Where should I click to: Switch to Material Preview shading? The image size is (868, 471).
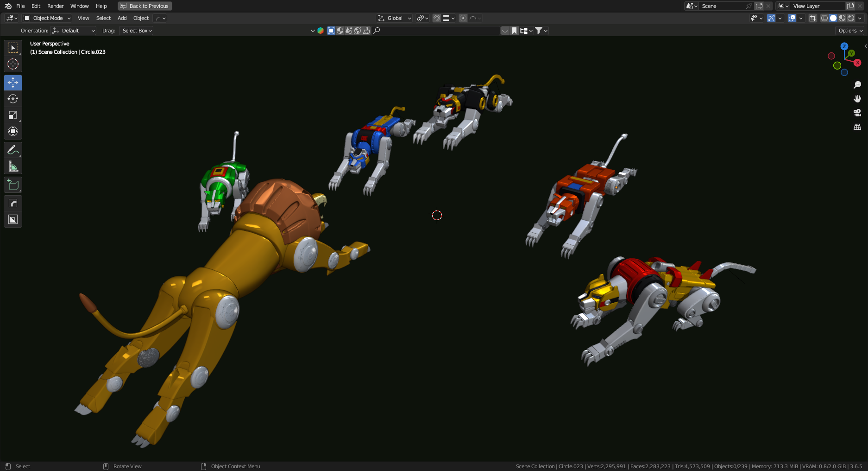click(x=842, y=18)
